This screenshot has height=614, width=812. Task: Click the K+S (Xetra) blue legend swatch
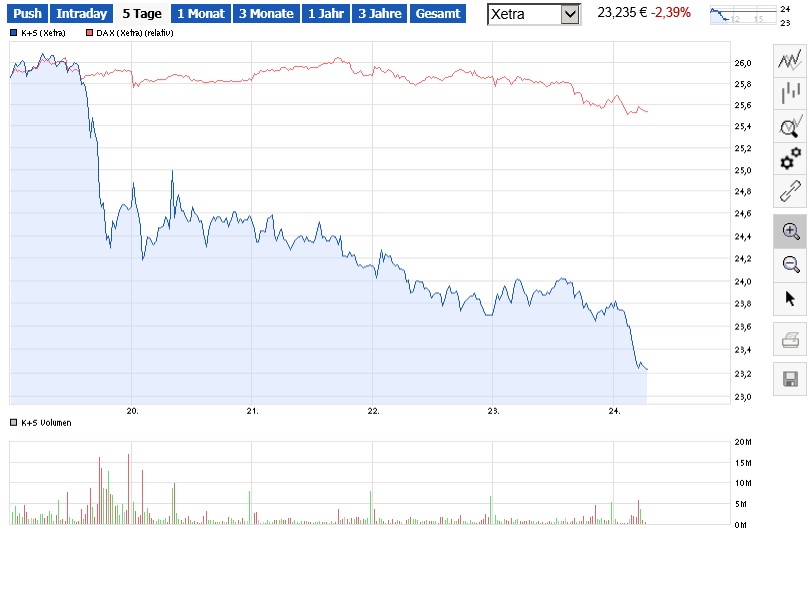click(x=14, y=33)
